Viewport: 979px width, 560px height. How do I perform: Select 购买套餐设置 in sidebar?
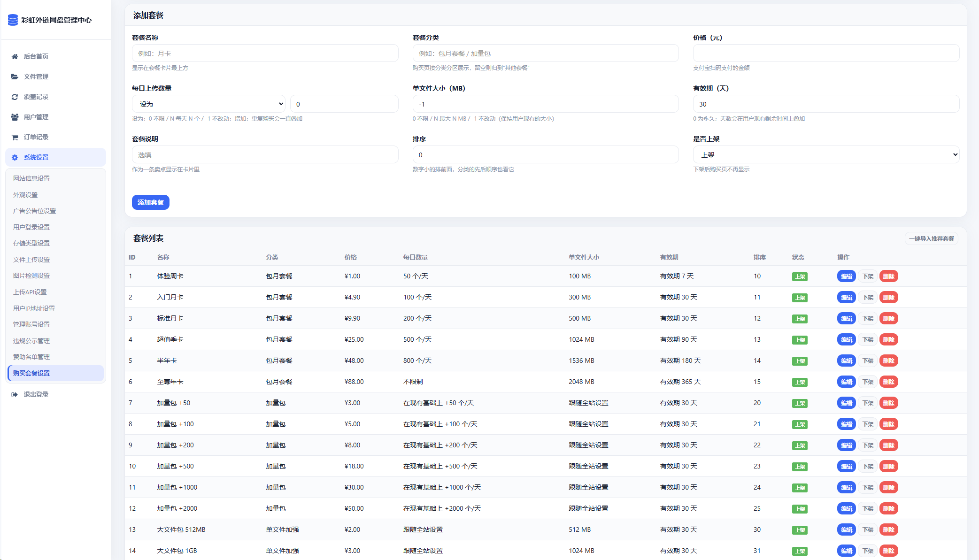pos(55,373)
